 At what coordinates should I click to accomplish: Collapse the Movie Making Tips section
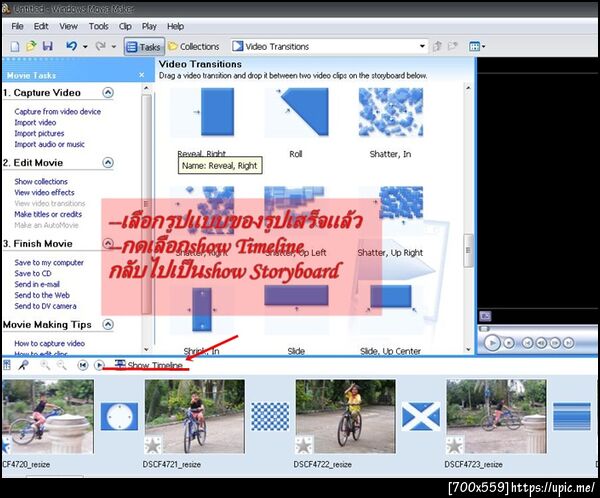(x=108, y=325)
